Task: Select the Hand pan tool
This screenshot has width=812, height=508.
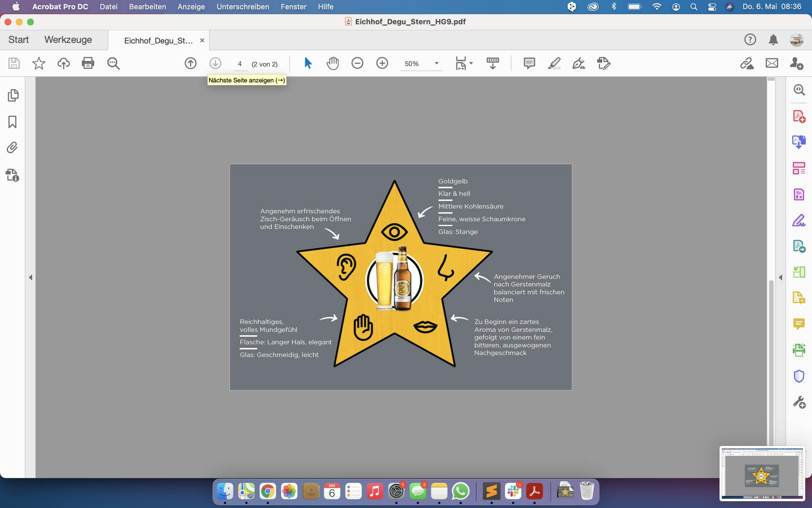Action: [333, 63]
